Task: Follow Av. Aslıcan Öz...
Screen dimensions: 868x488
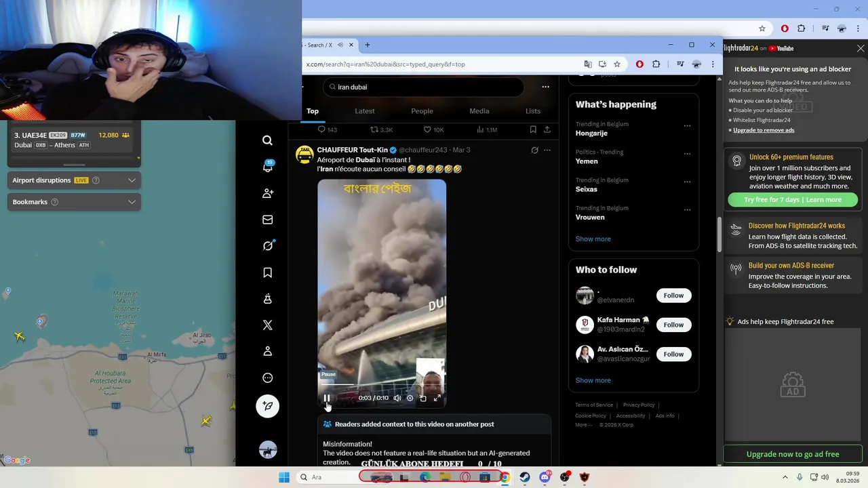Action: (673, 354)
